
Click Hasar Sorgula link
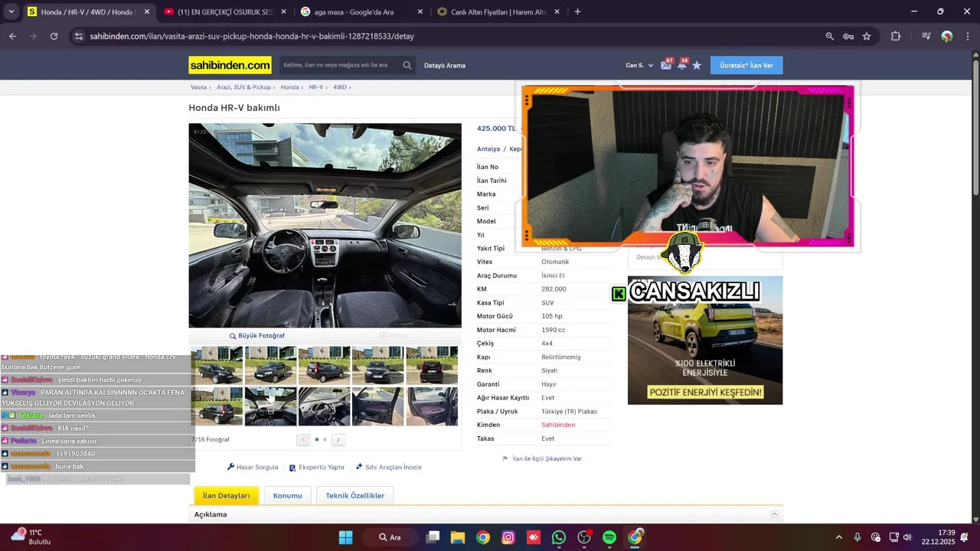[253, 467]
